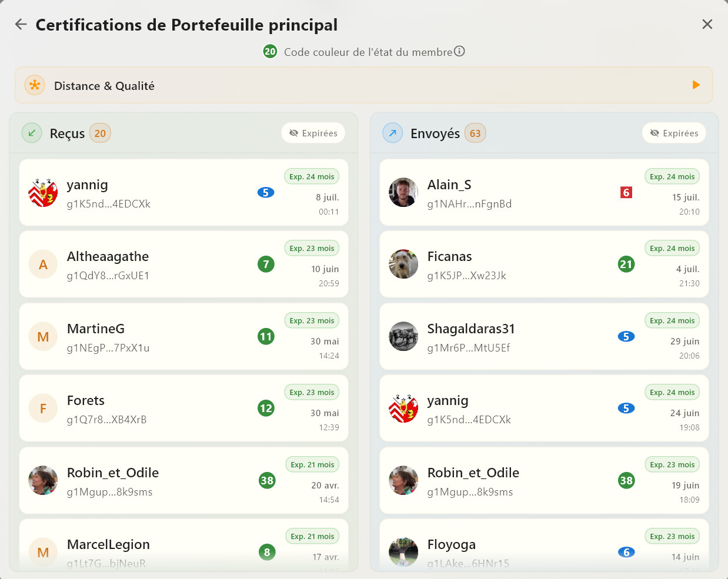Click the Reçus count badge 20

pos(100,133)
